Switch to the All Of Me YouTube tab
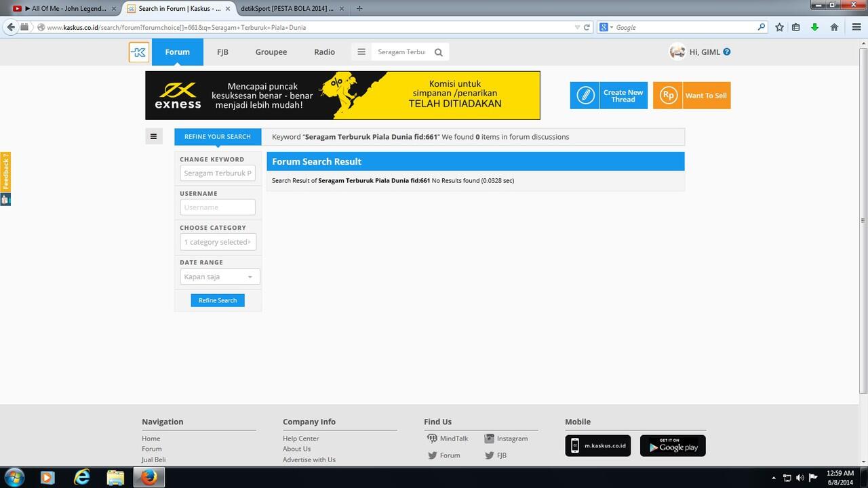The image size is (868, 488). click(65, 9)
